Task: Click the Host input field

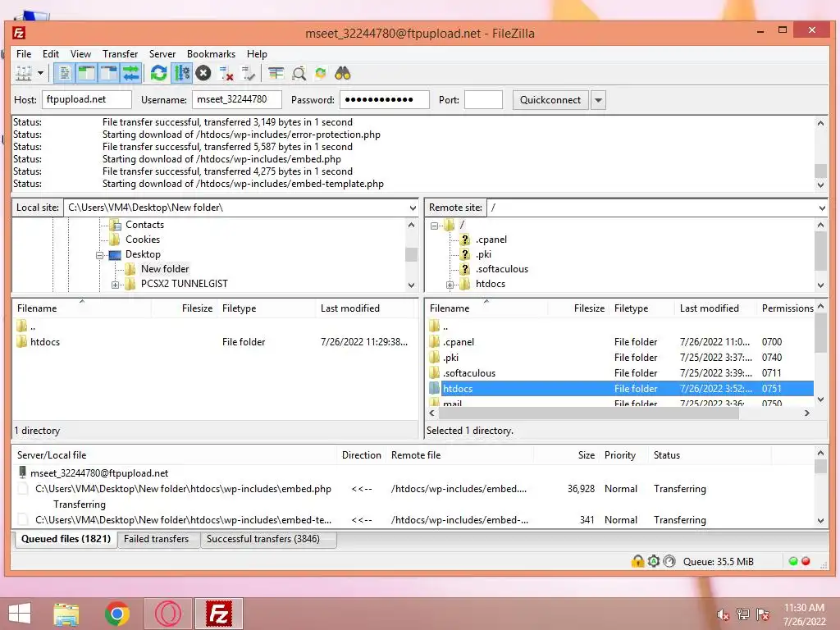Action: click(87, 99)
